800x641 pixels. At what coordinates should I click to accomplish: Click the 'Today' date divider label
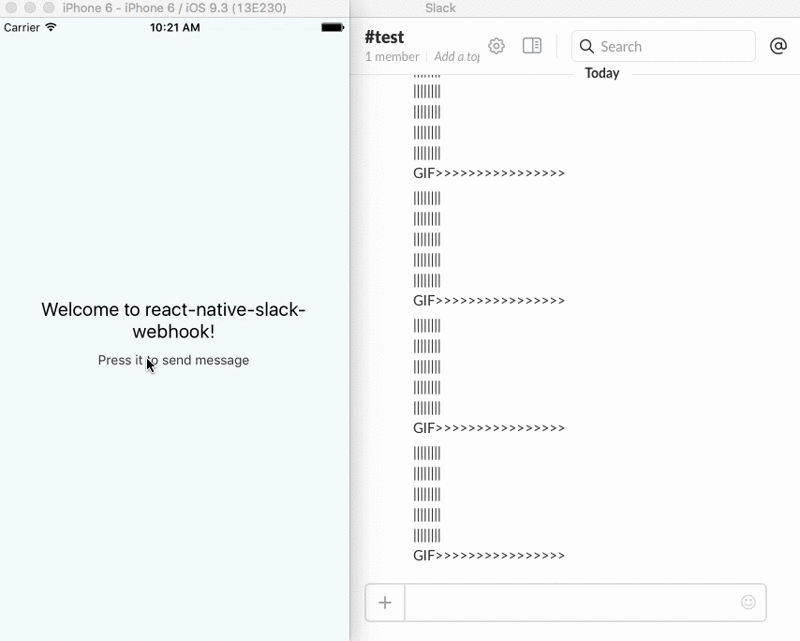coord(602,73)
